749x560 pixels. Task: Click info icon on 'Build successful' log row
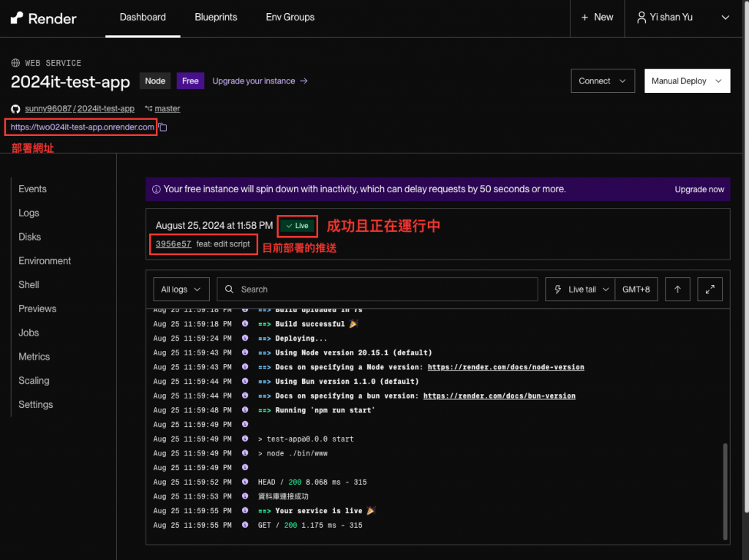click(245, 324)
